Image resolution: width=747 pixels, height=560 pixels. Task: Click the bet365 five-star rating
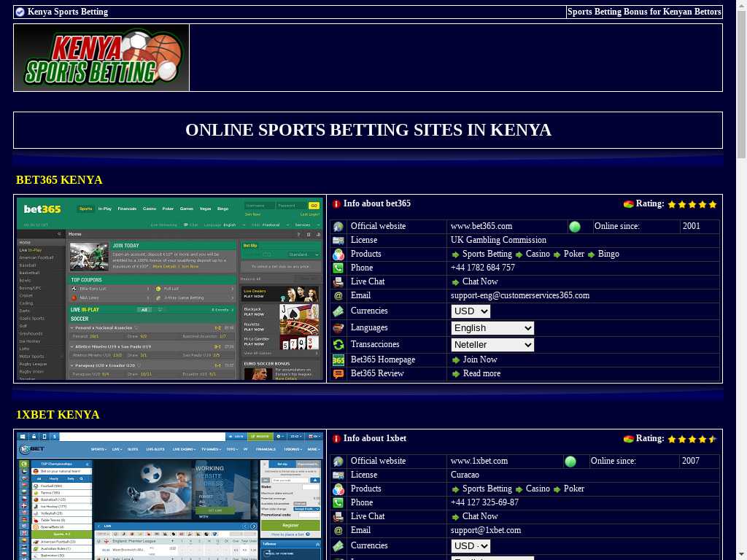692,205
